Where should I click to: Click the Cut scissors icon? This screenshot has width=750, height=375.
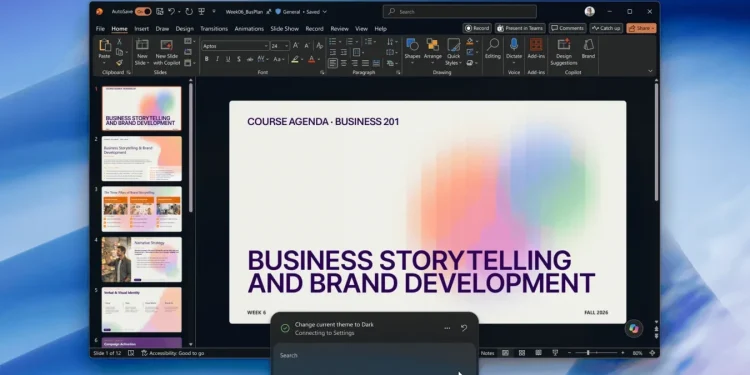pos(120,42)
